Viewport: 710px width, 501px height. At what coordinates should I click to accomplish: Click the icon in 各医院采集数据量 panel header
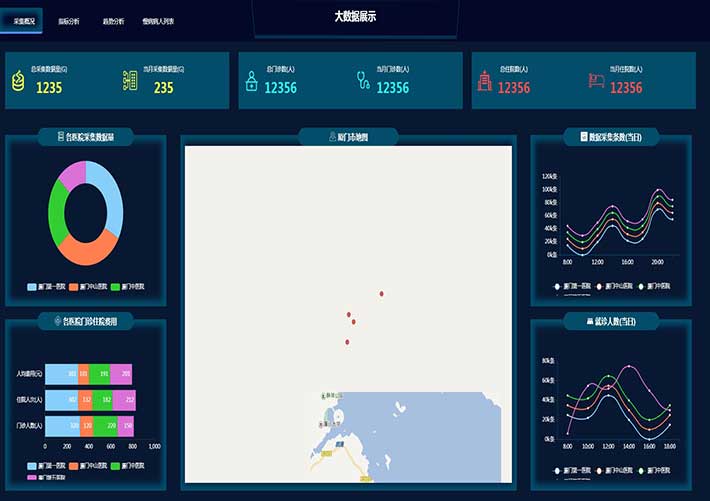[60, 138]
